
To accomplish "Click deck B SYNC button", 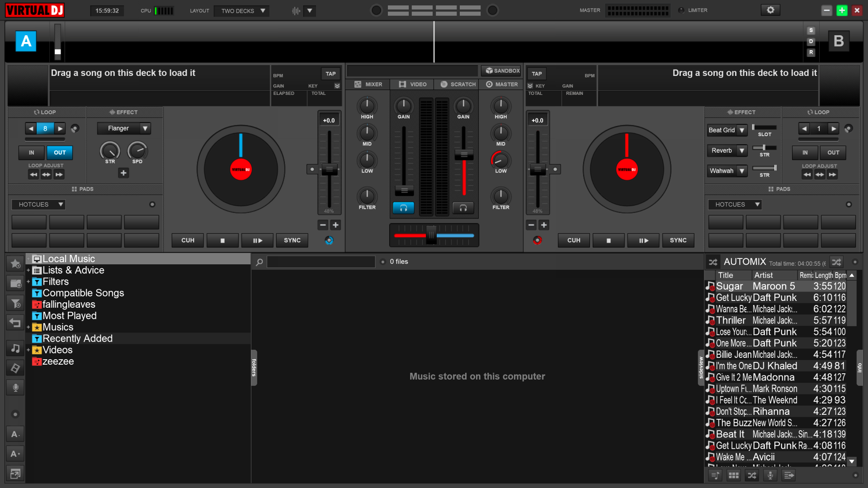I will coord(678,240).
